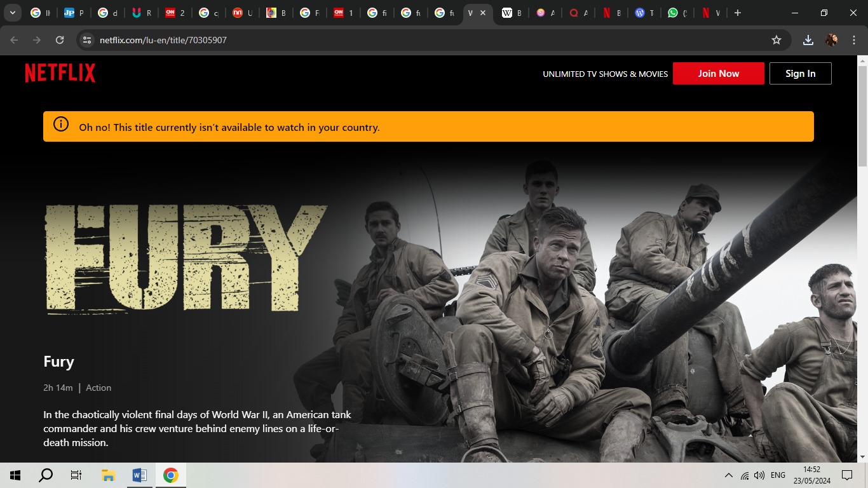Switch to the last Netflix tab
The height and width of the screenshot is (488, 868).
(x=710, y=13)
